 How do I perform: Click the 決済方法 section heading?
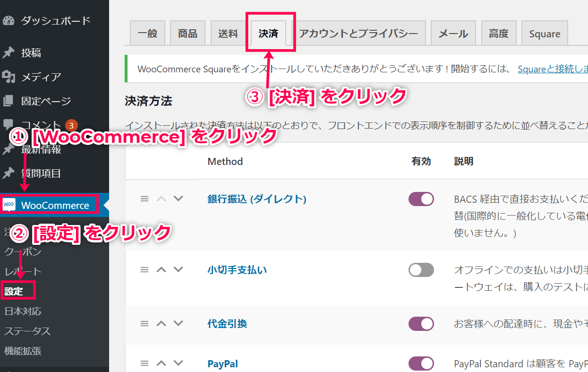point(148,101)
